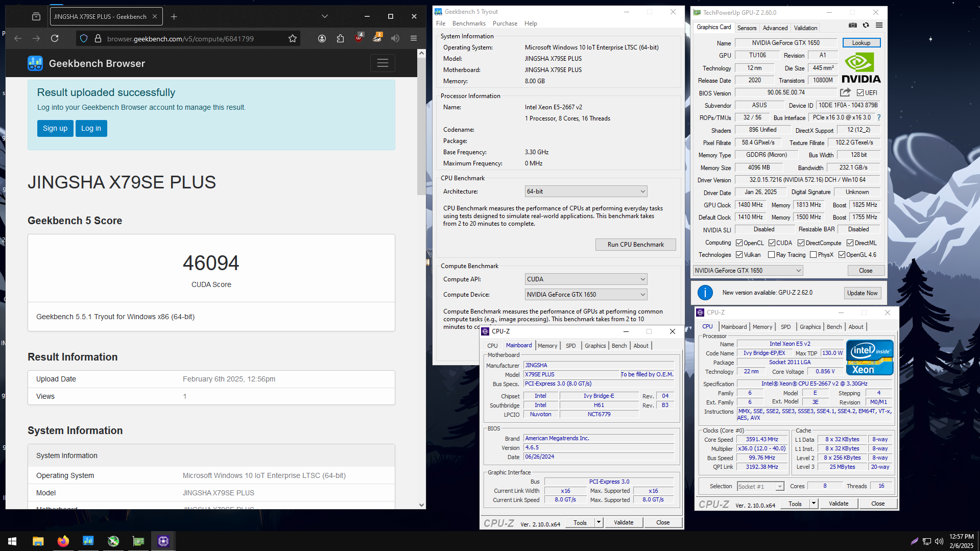Toggle the Vulkan checkbox
Screen dimensions: 980x551
pos(739,255)
